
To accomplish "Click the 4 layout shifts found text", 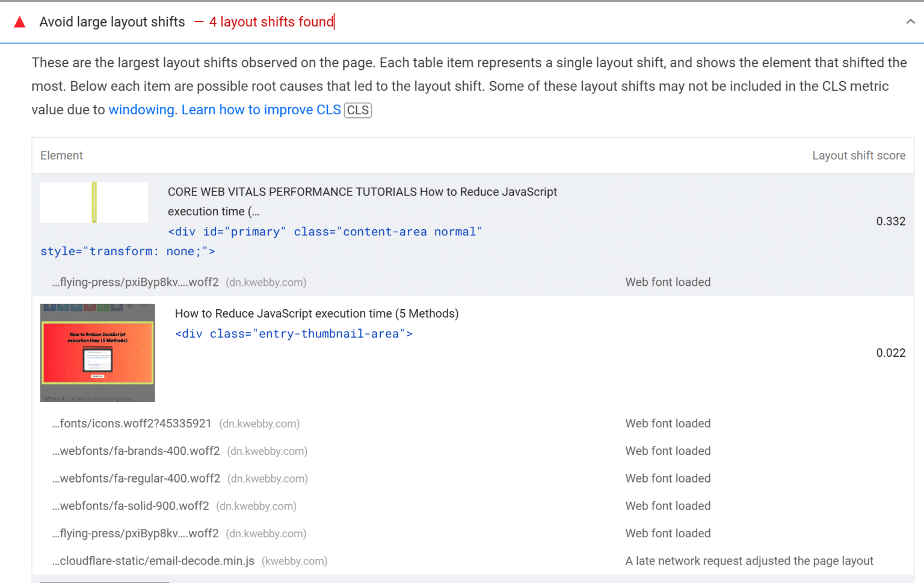I will coord(271,22).
